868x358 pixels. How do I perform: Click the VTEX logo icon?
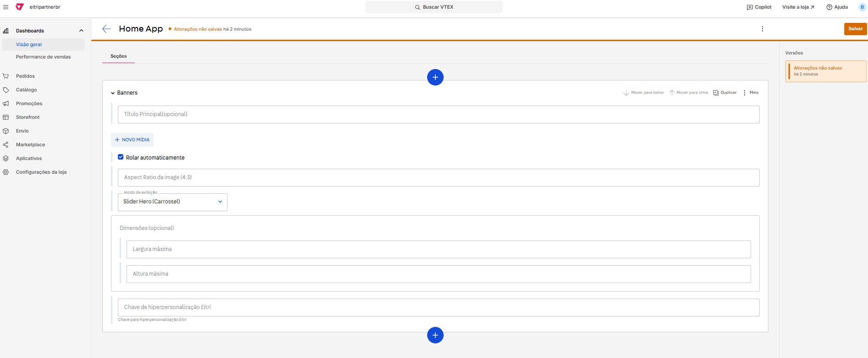coord(19,7)
